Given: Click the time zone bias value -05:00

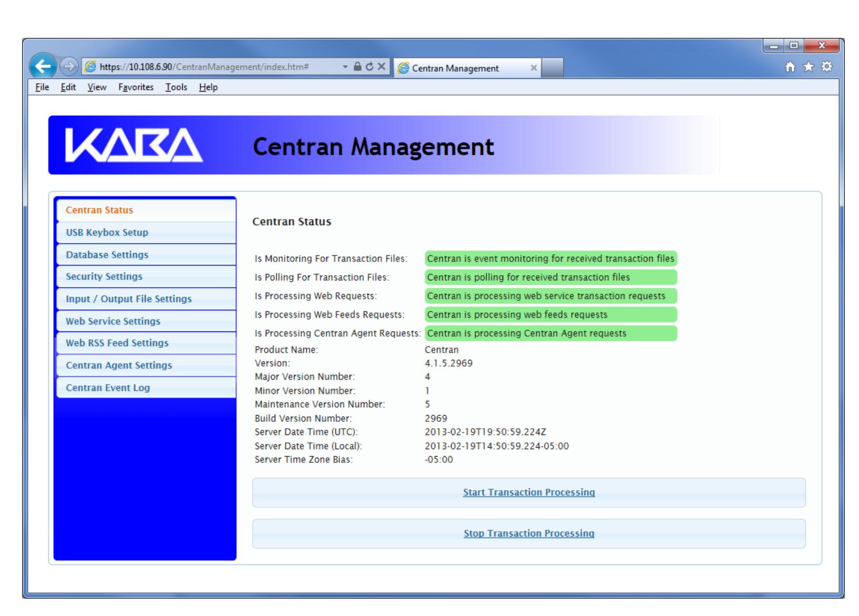Looking at the screenshot, I should pyautogui.click(x=438, y=460).
